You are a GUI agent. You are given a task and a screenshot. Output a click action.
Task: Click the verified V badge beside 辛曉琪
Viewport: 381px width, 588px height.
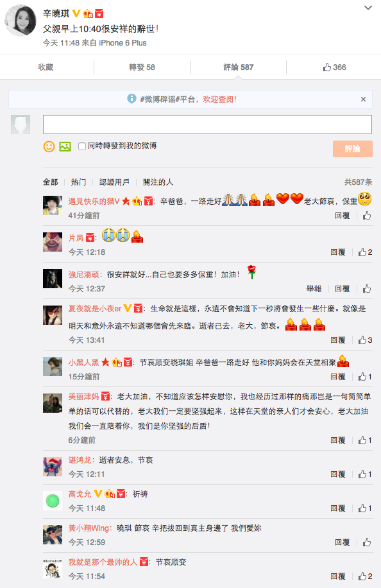point(76,13)
